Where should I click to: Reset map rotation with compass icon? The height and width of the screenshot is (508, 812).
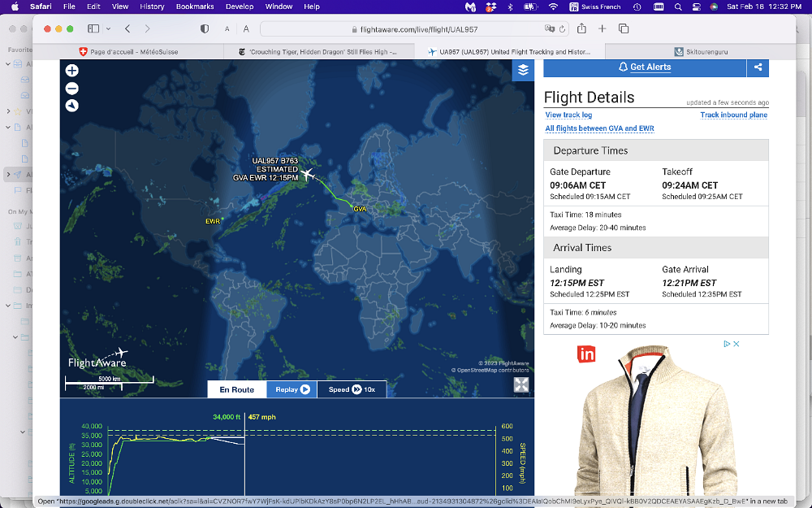tap(72, 106)
